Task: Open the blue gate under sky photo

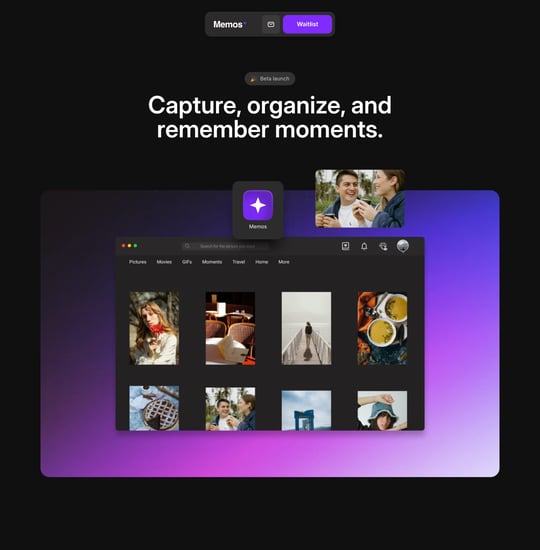Action: (306, 410)
